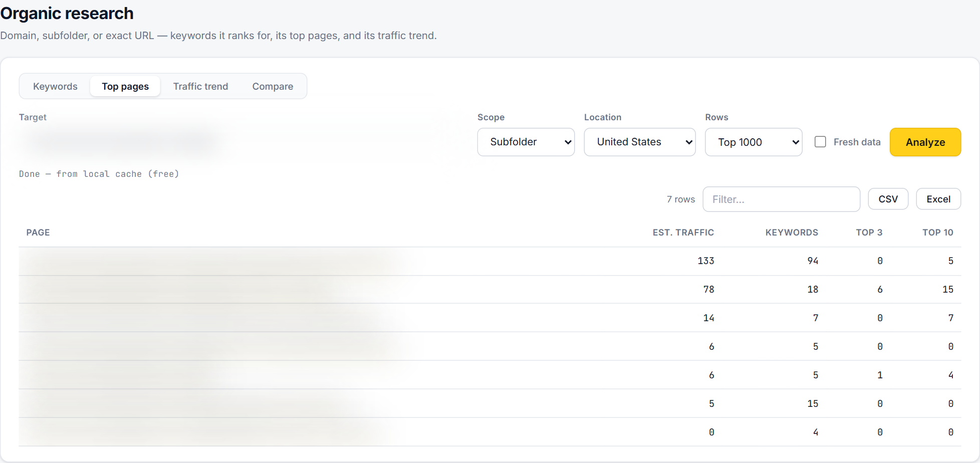Viewport: 980px width, 463px height.
Task: Open the Traffic trend tab
Action: pyautogui.click(x=200, y=86)
